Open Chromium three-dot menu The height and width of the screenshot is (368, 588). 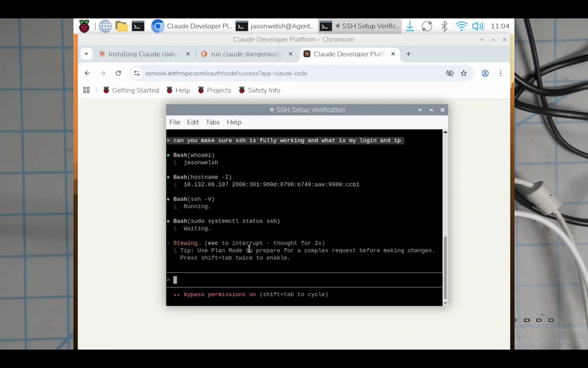click(501, 73)
